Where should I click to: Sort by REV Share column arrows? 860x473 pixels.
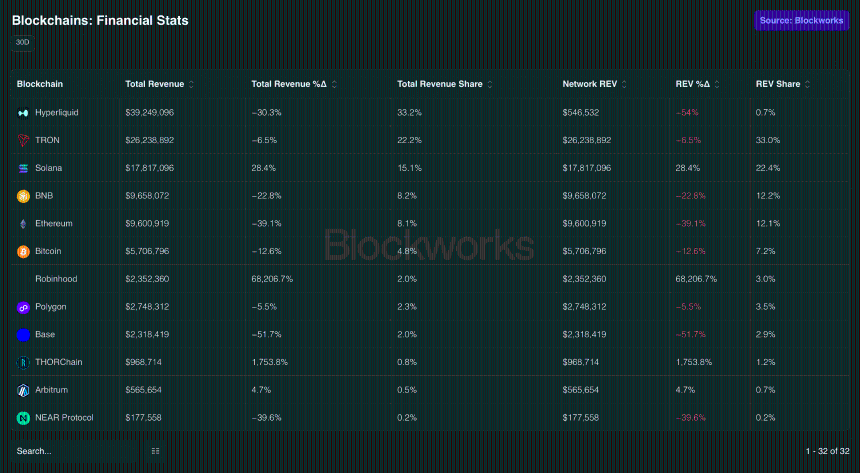coord(807,85)
